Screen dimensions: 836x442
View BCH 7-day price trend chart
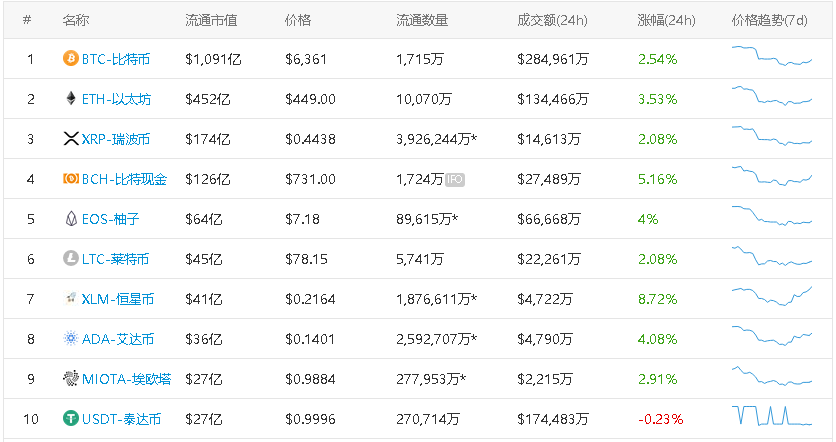tap(772, 175)
